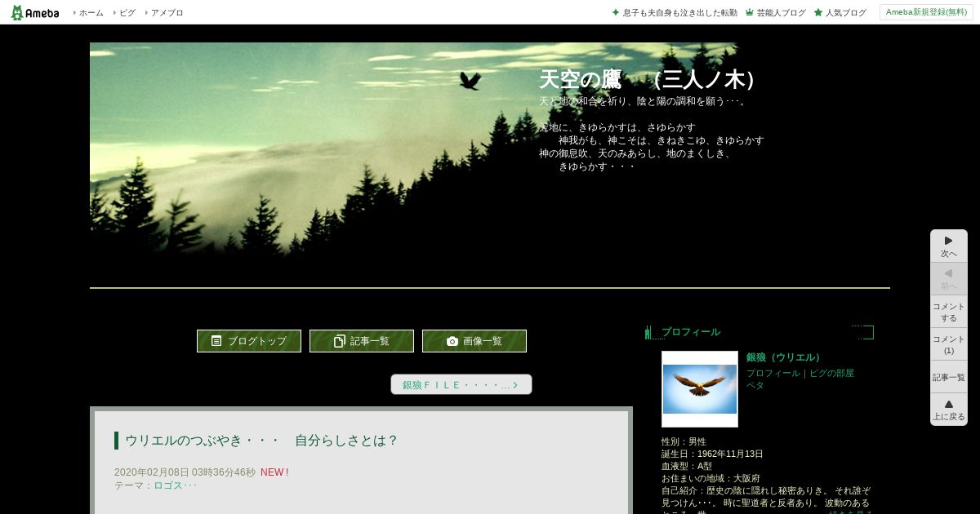Click the diamond icon before the 転勤 promo link
980x514 pixels.
615,12
